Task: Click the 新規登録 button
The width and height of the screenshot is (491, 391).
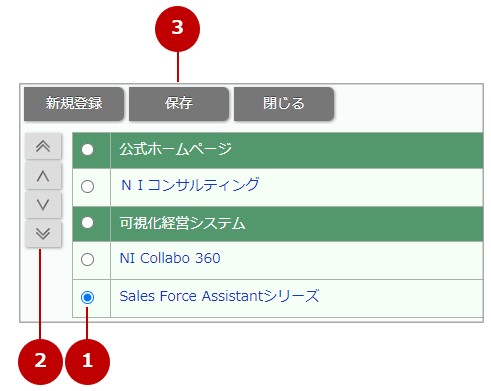Action: (74, 104)
